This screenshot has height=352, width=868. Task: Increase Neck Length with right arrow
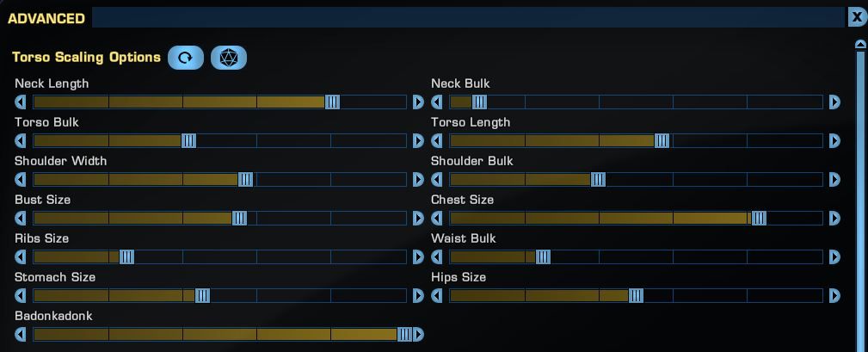(x=418, y=102)
